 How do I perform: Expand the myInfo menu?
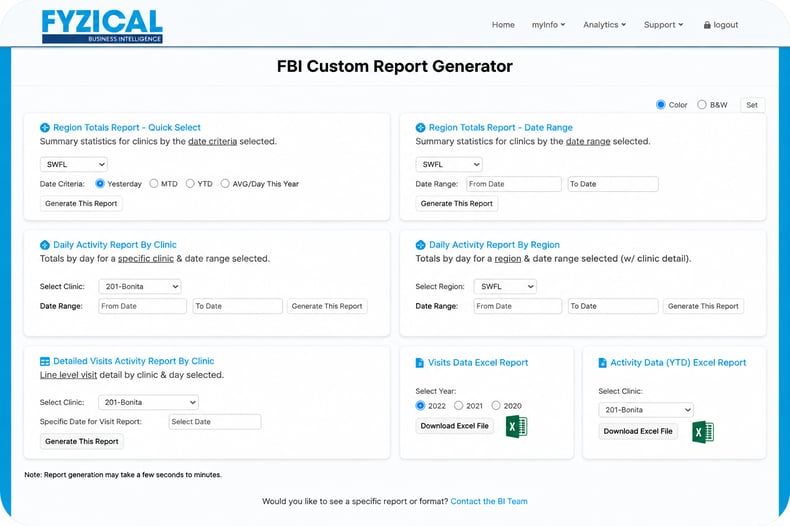(x=548, y=25)
